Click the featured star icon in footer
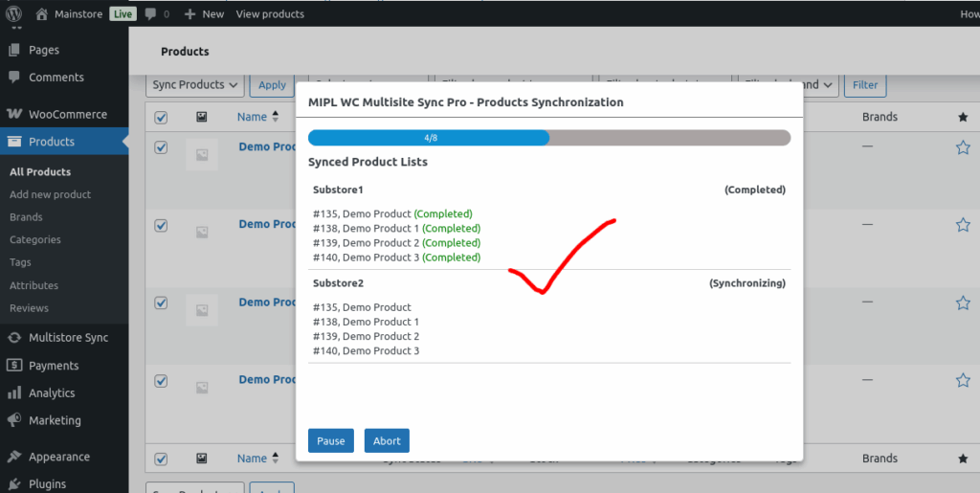 [963, 459]
